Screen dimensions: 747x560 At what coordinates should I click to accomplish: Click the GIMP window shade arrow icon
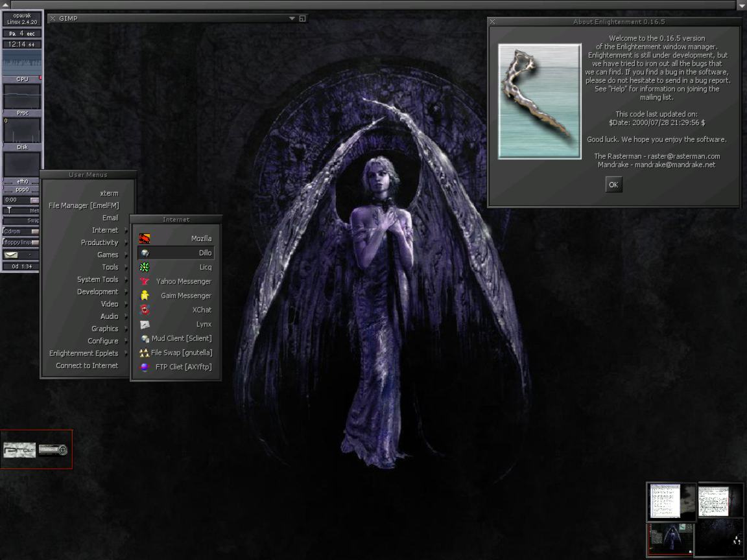click(x=292, y=18)
